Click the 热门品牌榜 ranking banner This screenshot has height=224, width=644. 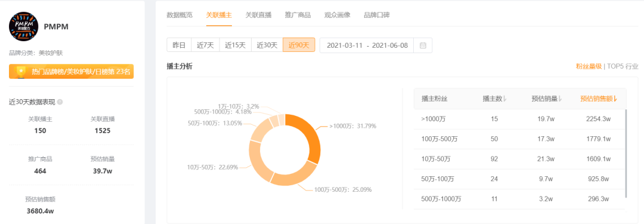pyautogui.click(x=72, y=72)
